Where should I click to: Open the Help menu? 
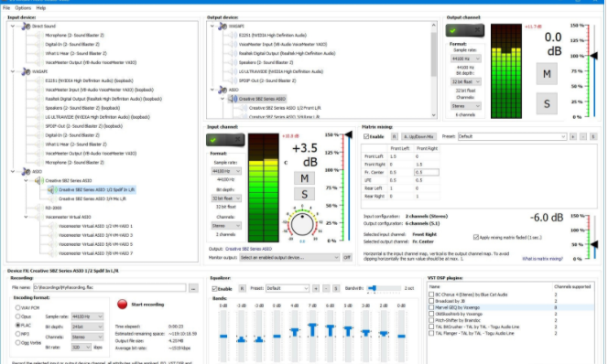click(x=40, y=7)
